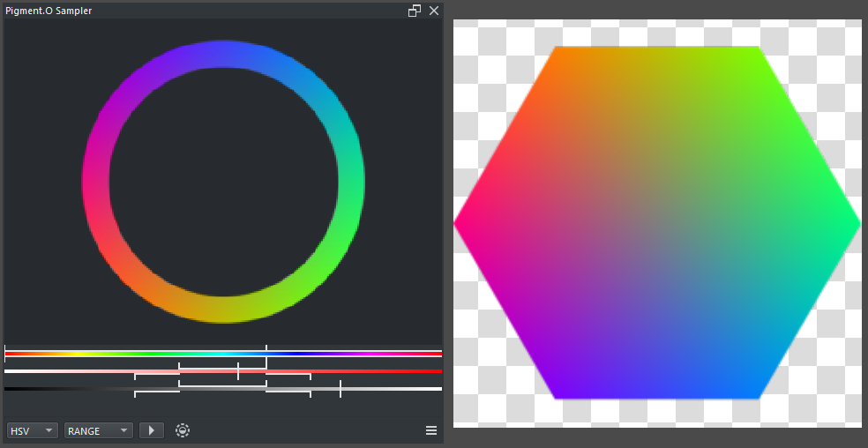Click the rainbow hue slider bar

tap(223, 354)
